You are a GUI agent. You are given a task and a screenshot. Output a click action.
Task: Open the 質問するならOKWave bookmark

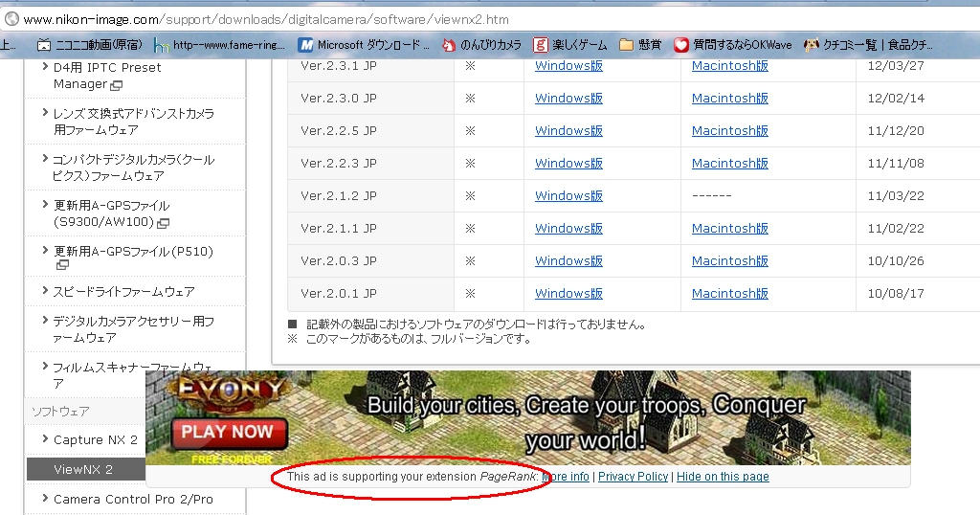pos(732,45)
